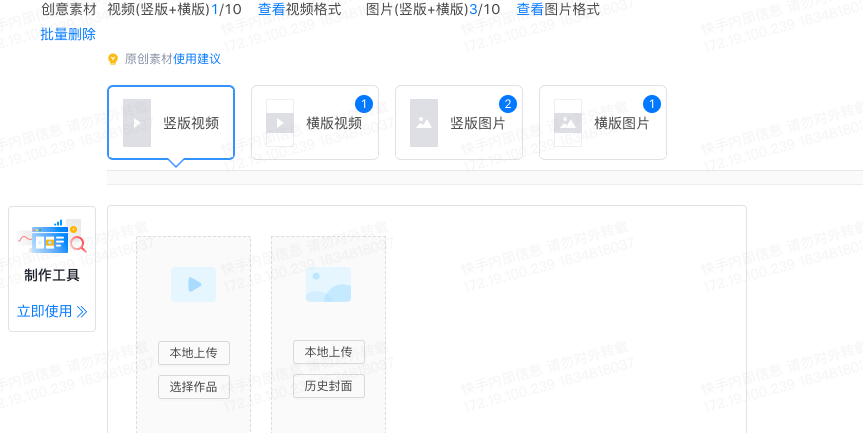Click the yellow lightbulb tip icon
863x437 pixels.
[x=113, y=59]
